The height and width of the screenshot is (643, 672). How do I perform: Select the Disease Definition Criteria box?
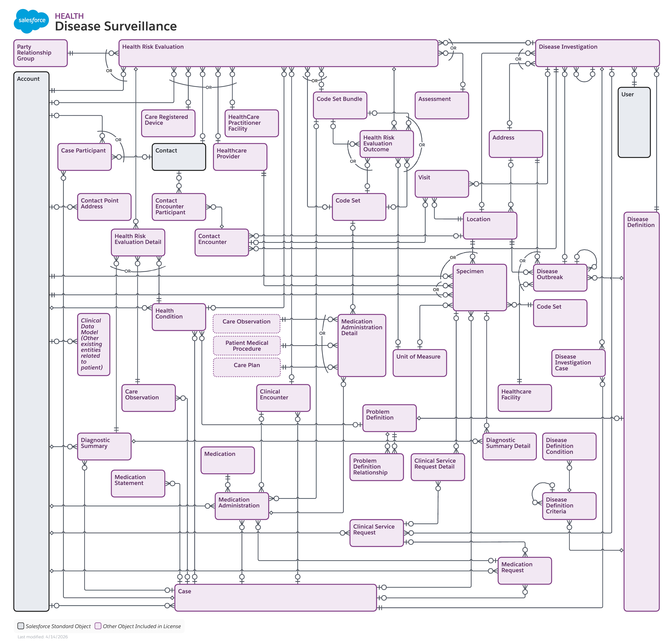569,506
